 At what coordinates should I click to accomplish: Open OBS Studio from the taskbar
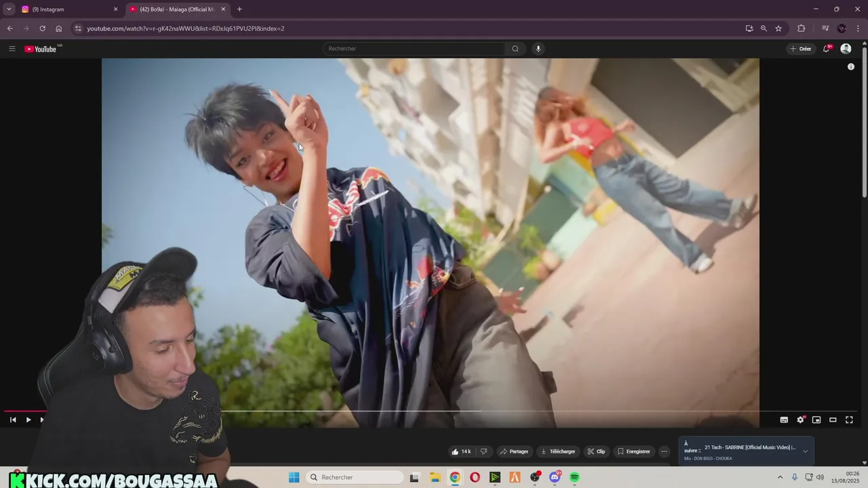pos(535,477)
